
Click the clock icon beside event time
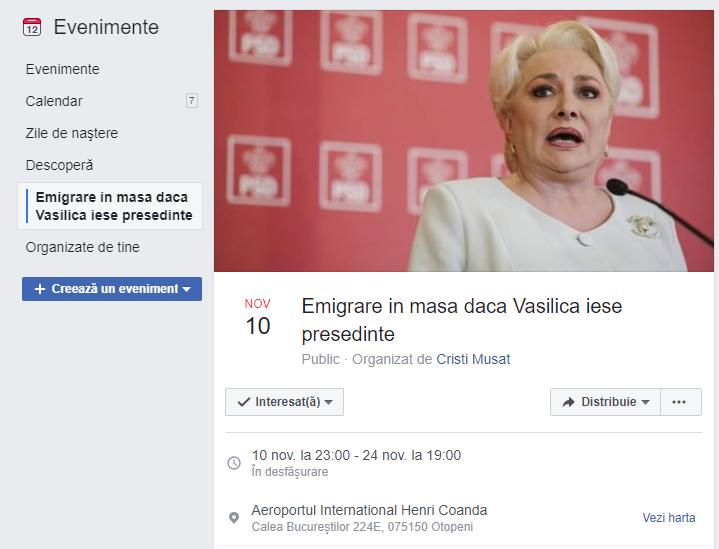[x=234, y=463]
